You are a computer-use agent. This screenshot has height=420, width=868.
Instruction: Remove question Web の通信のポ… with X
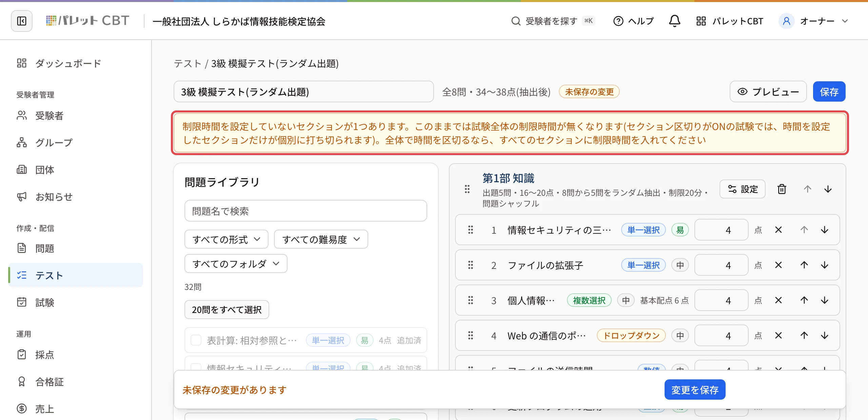[778, 336]
